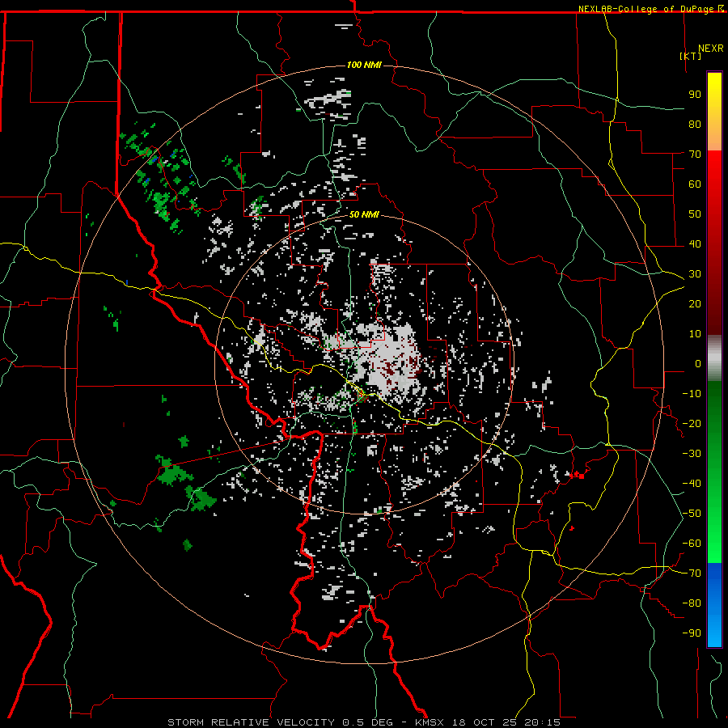Click the -70 value on the velocity scale
The image size is (728, 728).
click(x=692, y=574)
